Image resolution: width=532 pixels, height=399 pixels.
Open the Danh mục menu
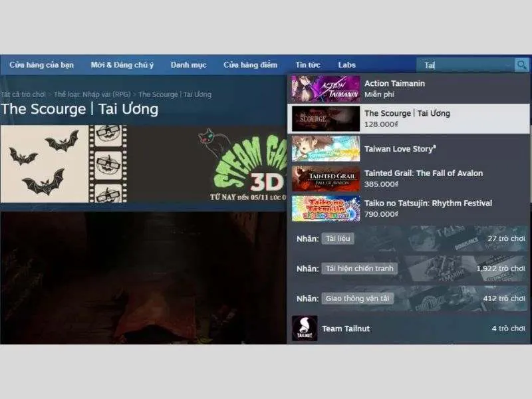pos(188,65)
